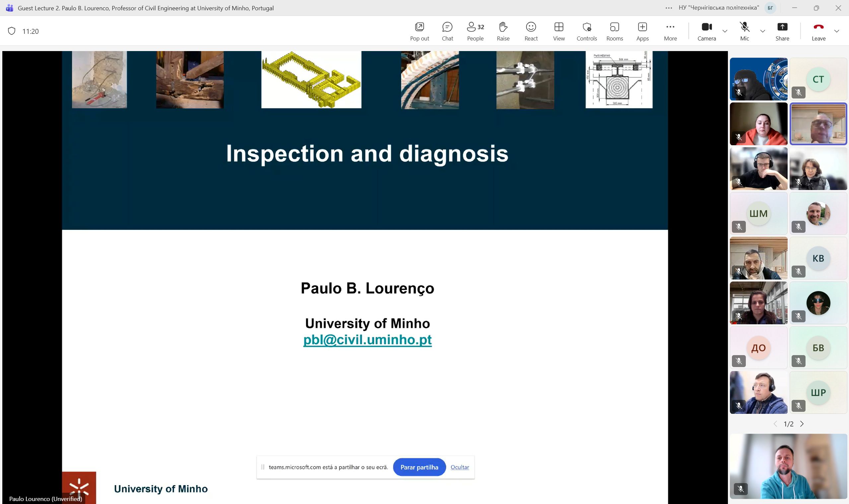Expand Leave options dropdown arrow
849x504 pixels.
[836, 31]
